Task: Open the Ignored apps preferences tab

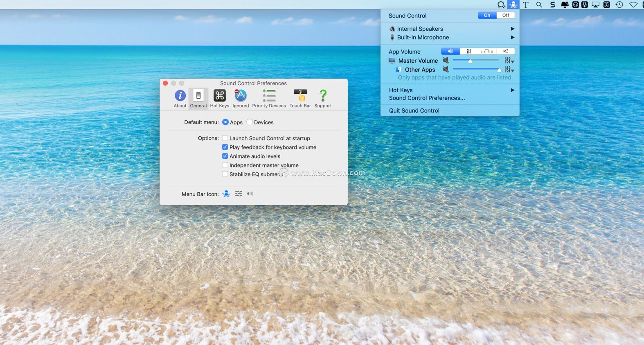Action: [x=241, y=99]
